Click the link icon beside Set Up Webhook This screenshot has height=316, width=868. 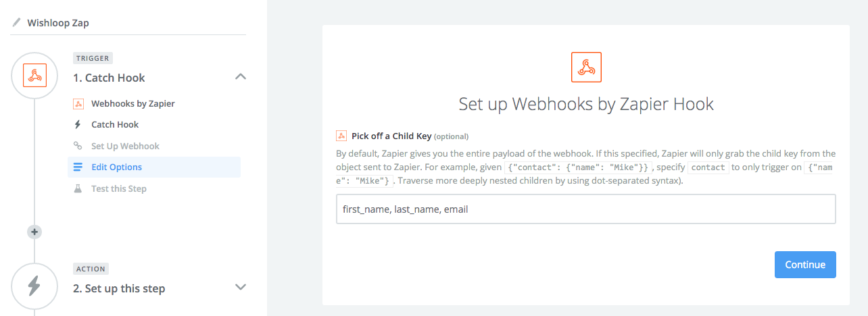(x=78, y=146)
